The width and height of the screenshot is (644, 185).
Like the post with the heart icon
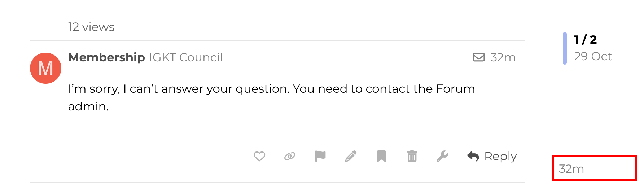259,156
